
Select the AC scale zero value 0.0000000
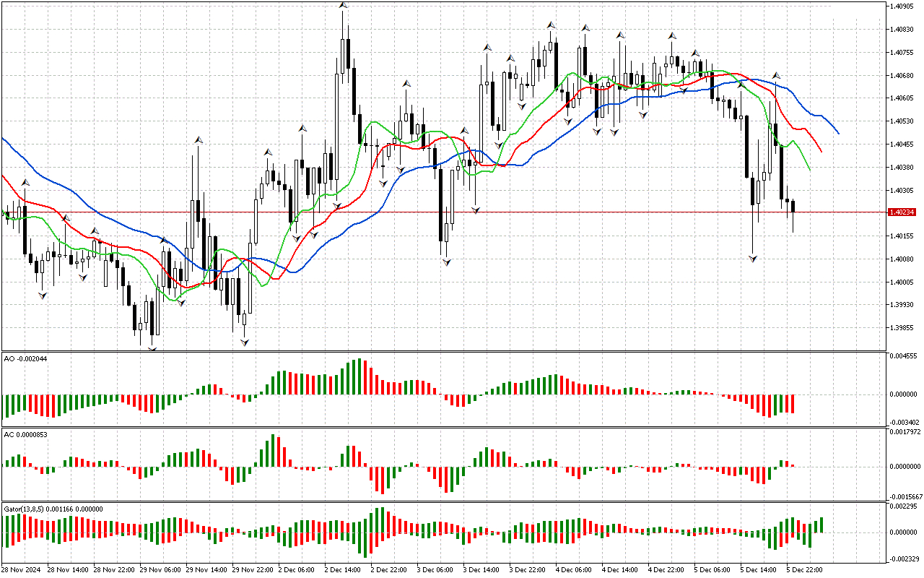click(x=905, y=467)
